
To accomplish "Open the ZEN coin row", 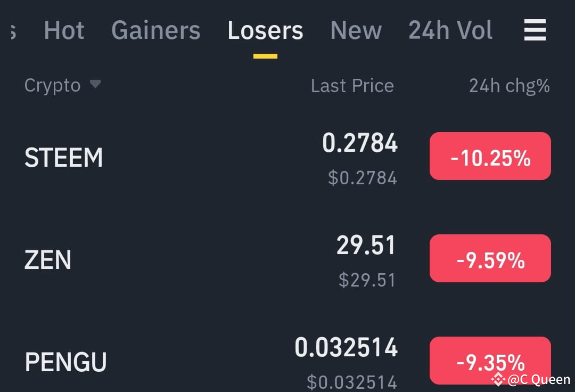I will 48,259.
